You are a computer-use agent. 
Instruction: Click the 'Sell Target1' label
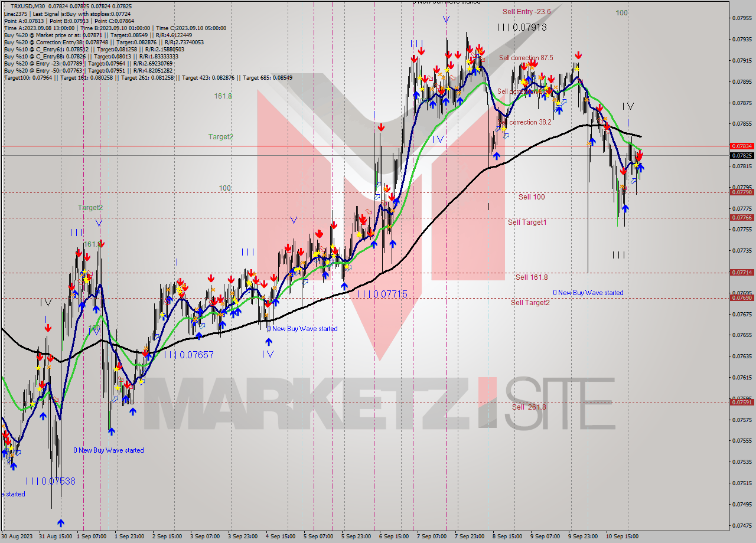527,222
